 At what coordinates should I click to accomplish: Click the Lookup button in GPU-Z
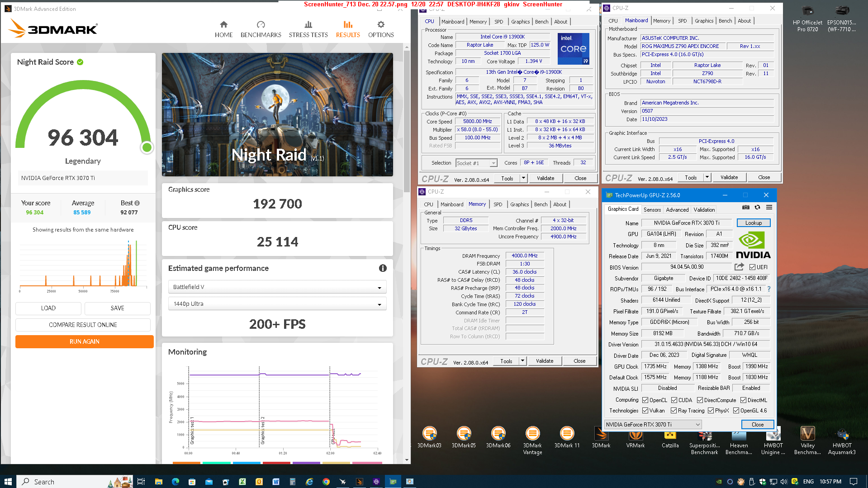point(753,223)
